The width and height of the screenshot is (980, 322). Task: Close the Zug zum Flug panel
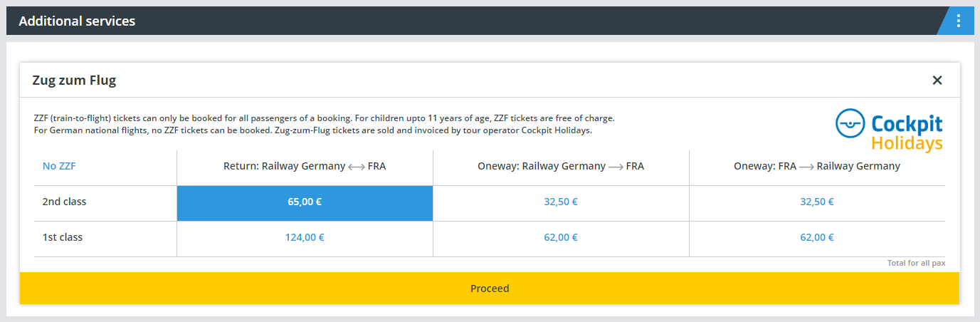(937, 80)
